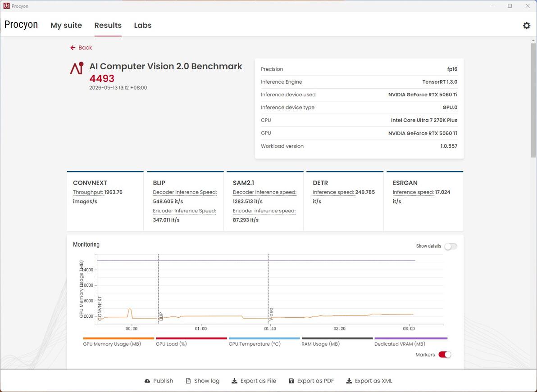This screenshot has height=392, width=537.
Task: Open the settings gear icon
Action: [526, 25]
